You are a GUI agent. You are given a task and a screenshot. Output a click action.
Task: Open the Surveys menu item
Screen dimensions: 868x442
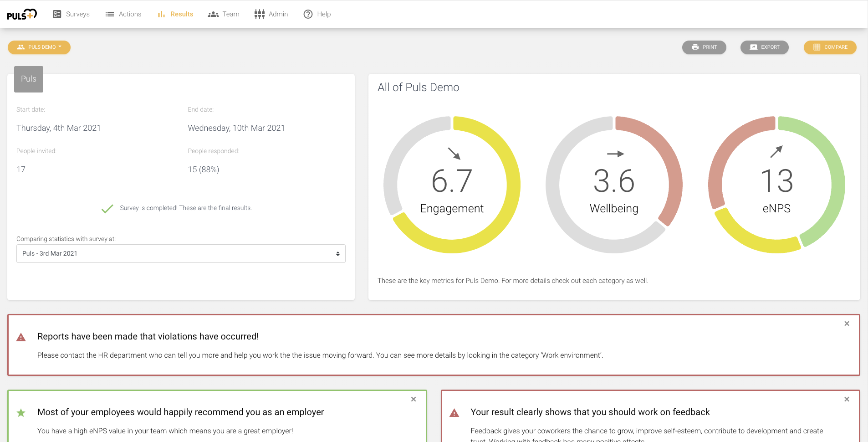point(71,14)
